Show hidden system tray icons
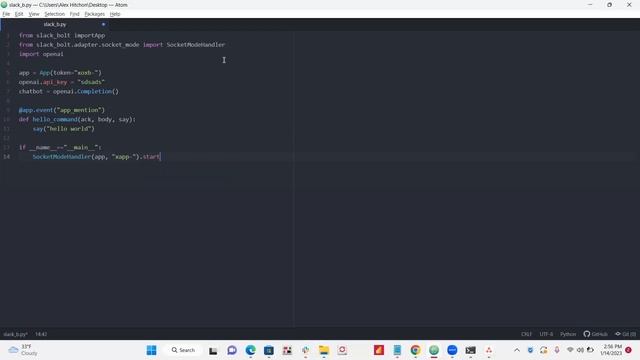The image size is (640, 360). [x=517, y=350]
